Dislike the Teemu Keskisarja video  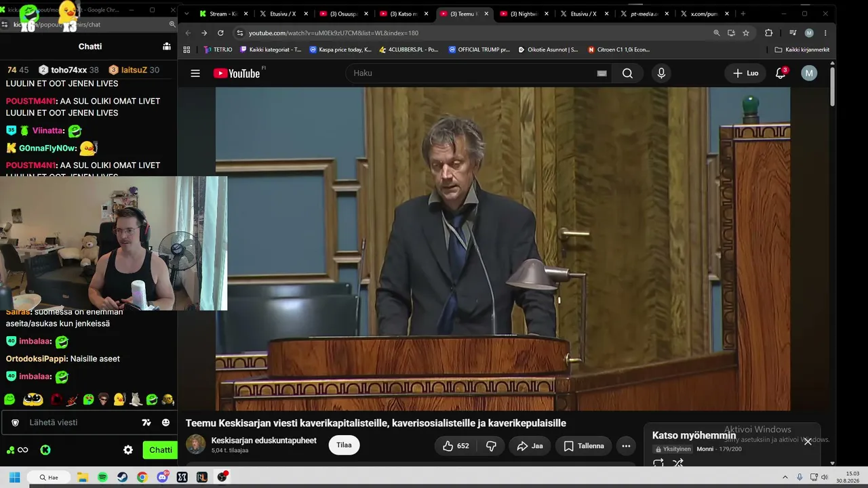coord(492,446)
